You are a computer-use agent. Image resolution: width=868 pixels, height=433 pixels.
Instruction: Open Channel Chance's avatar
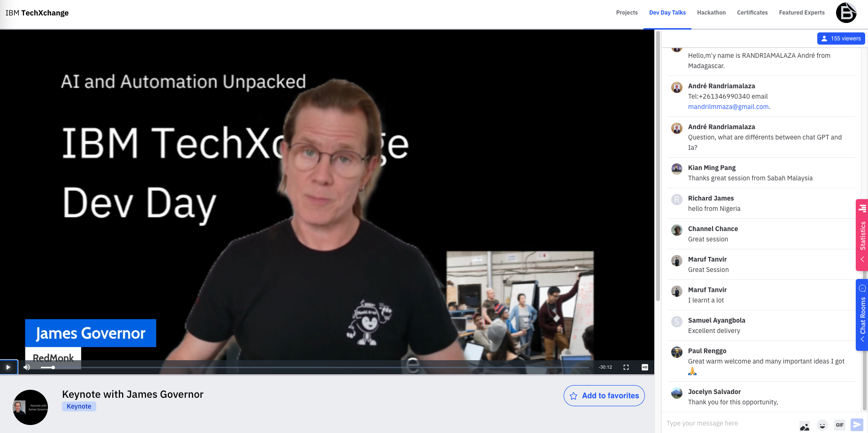point(677,230)
